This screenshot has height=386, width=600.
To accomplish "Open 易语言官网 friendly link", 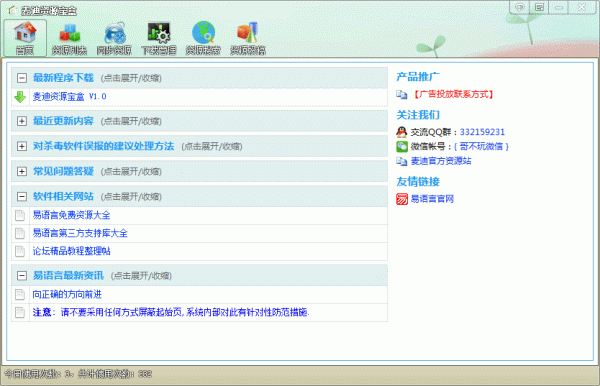I will click(432, 199).
